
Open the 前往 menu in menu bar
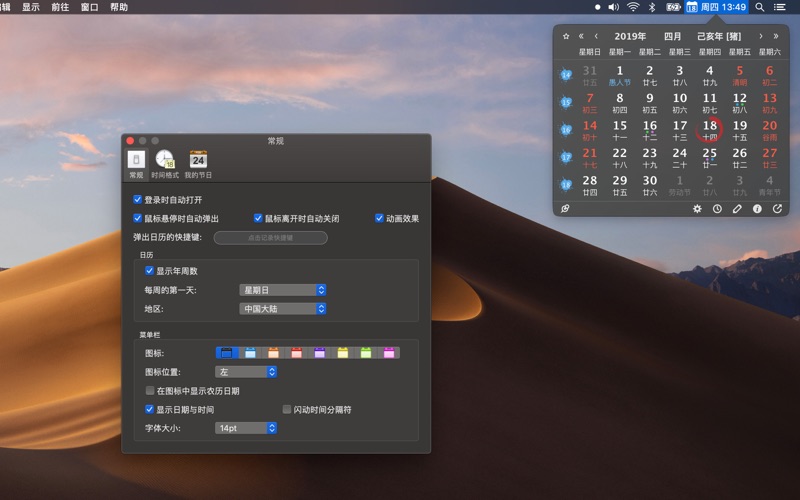point(60,7)
